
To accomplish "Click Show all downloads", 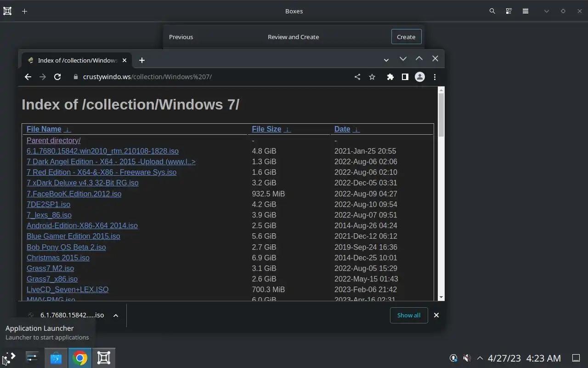I will point(409,315).
